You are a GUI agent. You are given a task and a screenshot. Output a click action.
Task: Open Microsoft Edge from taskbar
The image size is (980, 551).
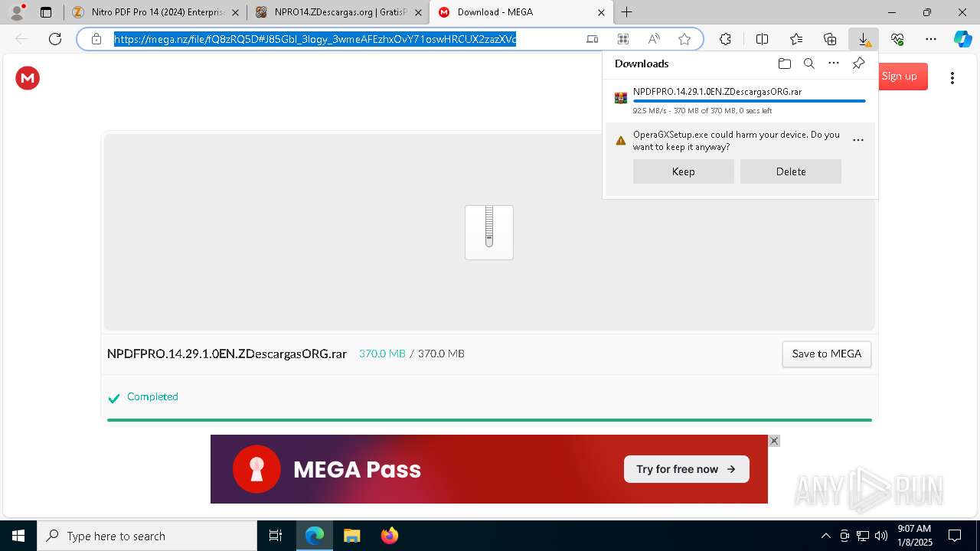(315, 536)
